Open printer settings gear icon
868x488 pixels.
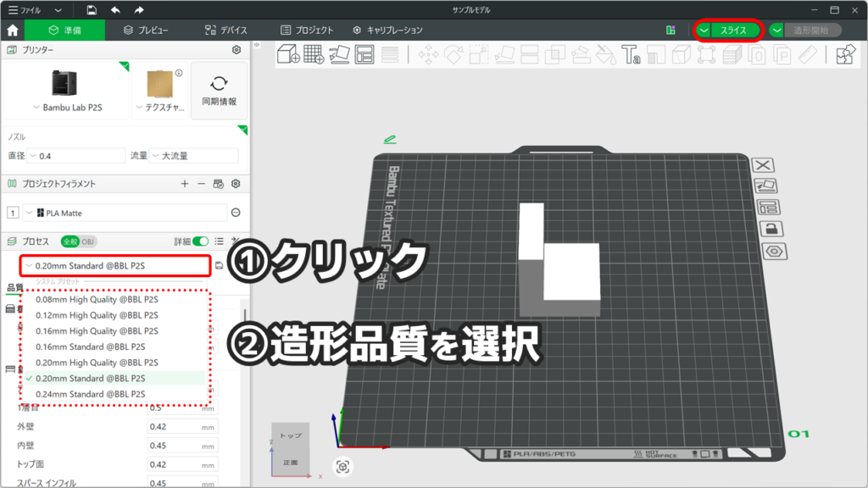236,51
